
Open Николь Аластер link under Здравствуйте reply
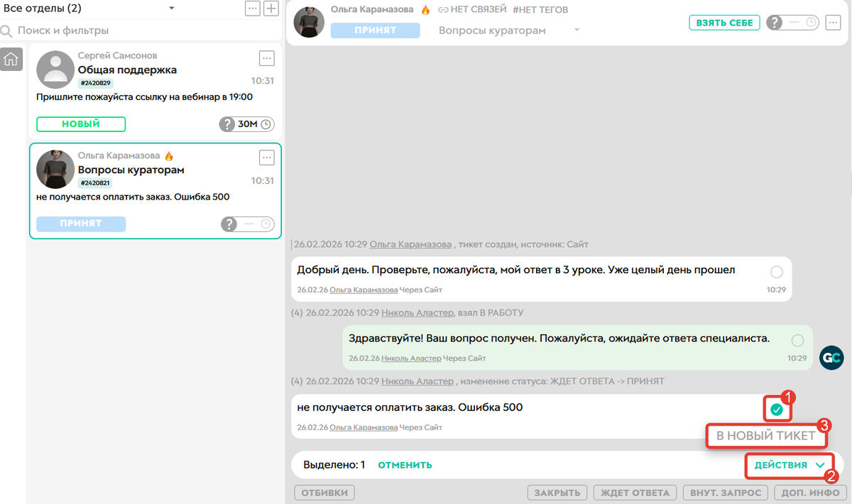(411, 358)
